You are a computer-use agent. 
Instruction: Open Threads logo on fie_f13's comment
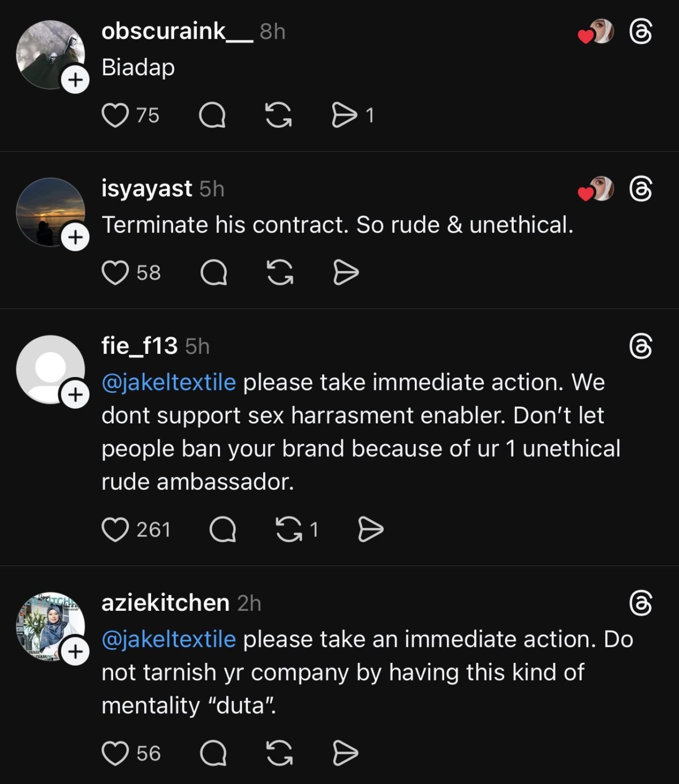point(641,346)
